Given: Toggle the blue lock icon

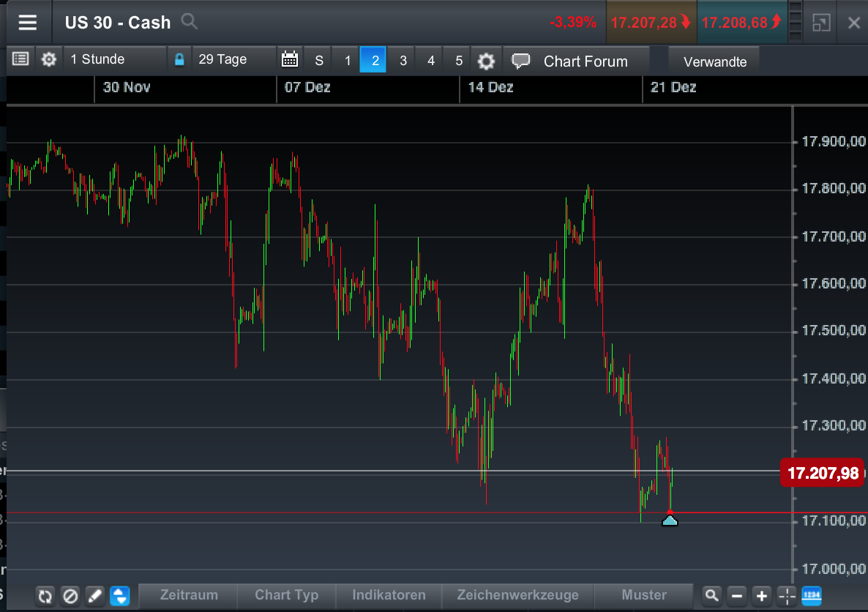Looking at the screenshot, I should pos(179,59).
